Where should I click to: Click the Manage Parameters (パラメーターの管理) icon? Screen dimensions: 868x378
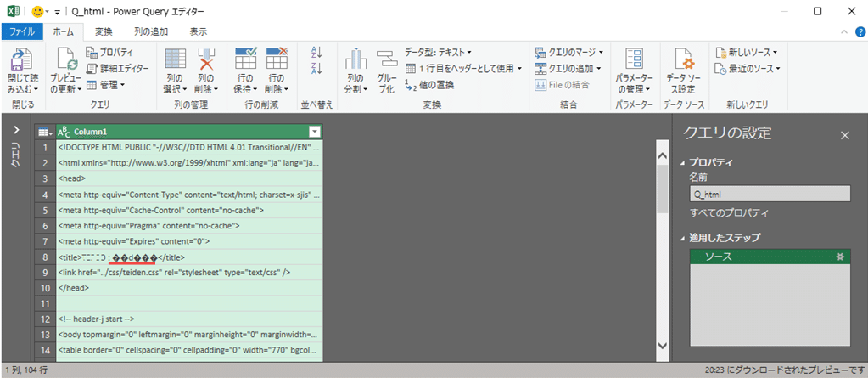click(x=634, y=59)
